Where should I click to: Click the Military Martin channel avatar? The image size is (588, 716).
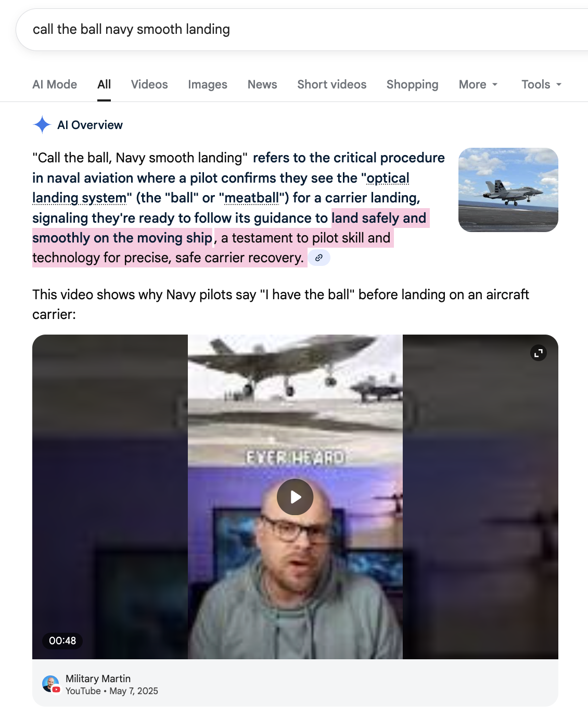pos(50,684)
